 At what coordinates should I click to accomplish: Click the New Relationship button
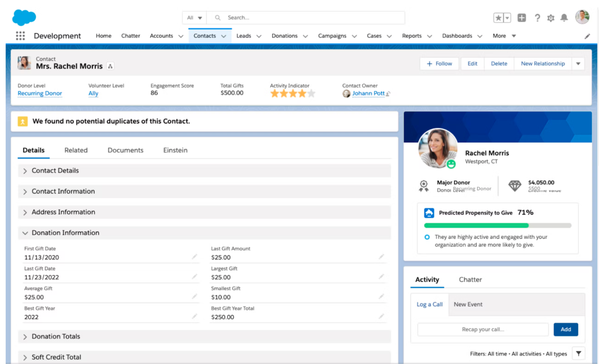pyautogui.click(x=543, y=63)
